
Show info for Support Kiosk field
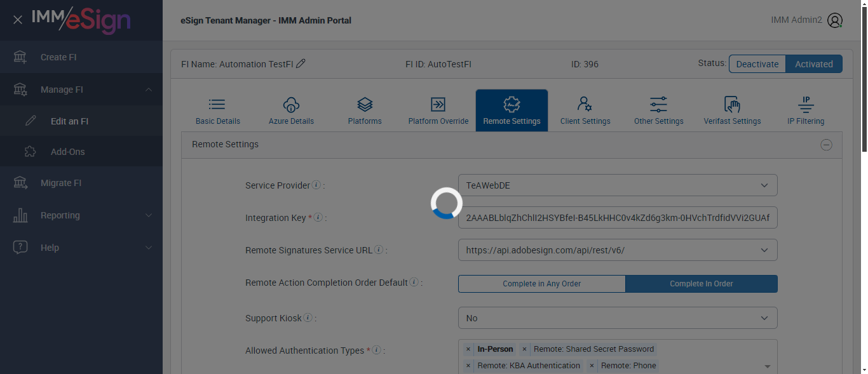(x=308, y=318)
